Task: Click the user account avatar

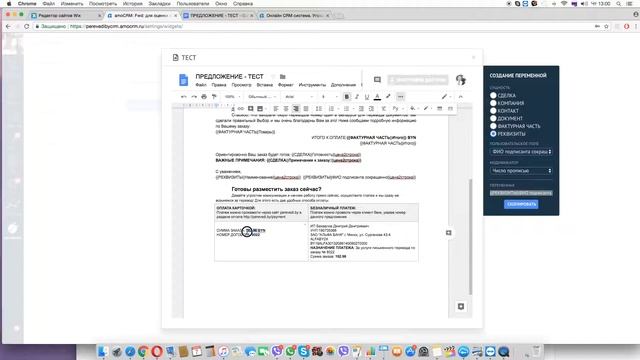Action: pos(461,80)
